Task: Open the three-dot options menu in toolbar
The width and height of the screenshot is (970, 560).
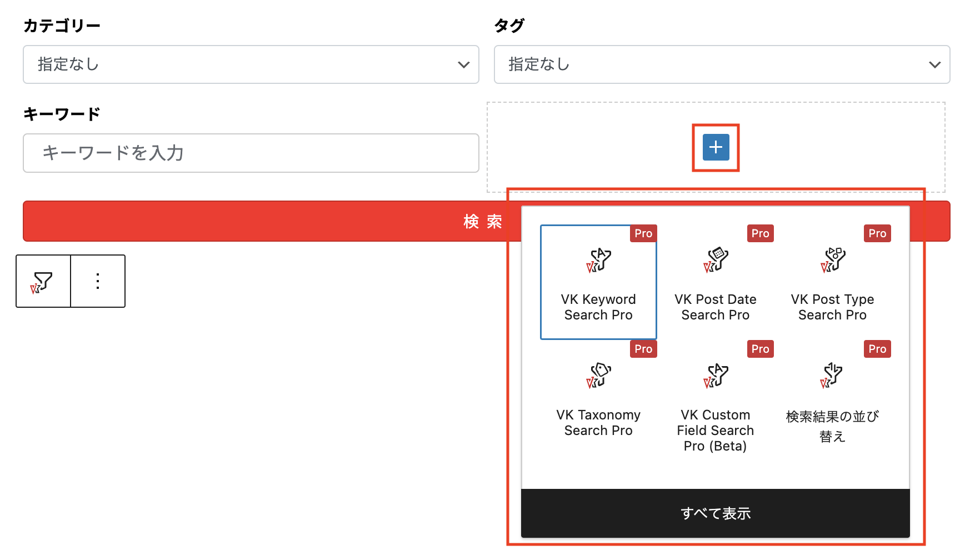Action: (98, 281)
